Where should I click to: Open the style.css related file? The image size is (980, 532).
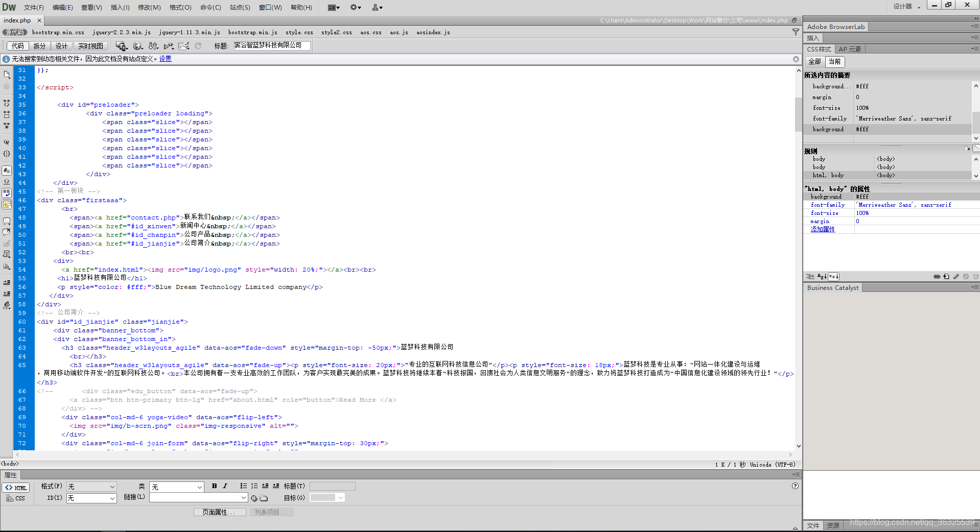pos(299,32)
